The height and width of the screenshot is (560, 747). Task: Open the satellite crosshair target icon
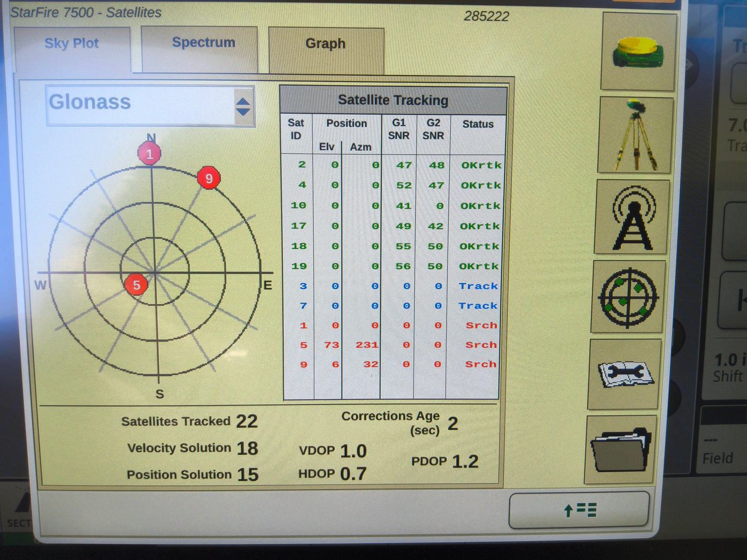click(629, 297)
